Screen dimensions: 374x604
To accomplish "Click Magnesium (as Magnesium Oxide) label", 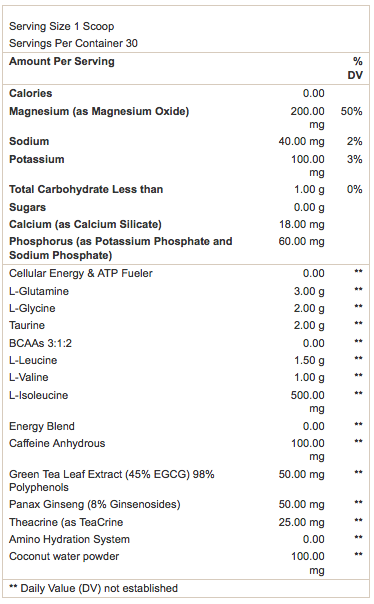I will click(99, 111).
